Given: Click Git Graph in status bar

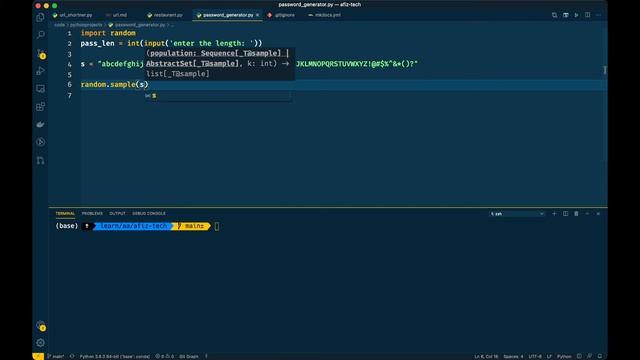Looking at the screenshot, I should coord(189,356).
